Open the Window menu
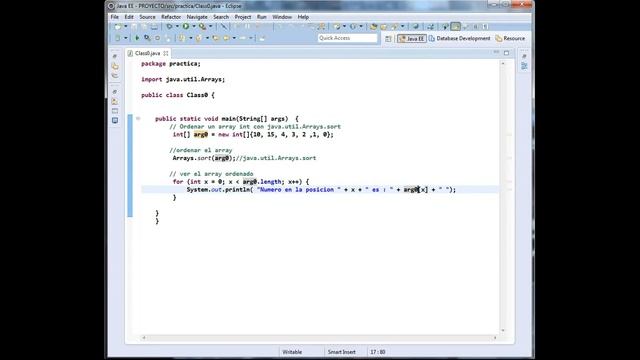Viewport: 640px width, 360px height. click(x=282, y=17)
